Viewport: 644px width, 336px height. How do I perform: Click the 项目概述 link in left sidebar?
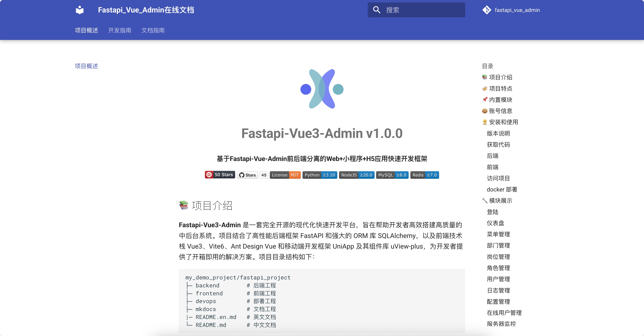(x=86, y=66)
